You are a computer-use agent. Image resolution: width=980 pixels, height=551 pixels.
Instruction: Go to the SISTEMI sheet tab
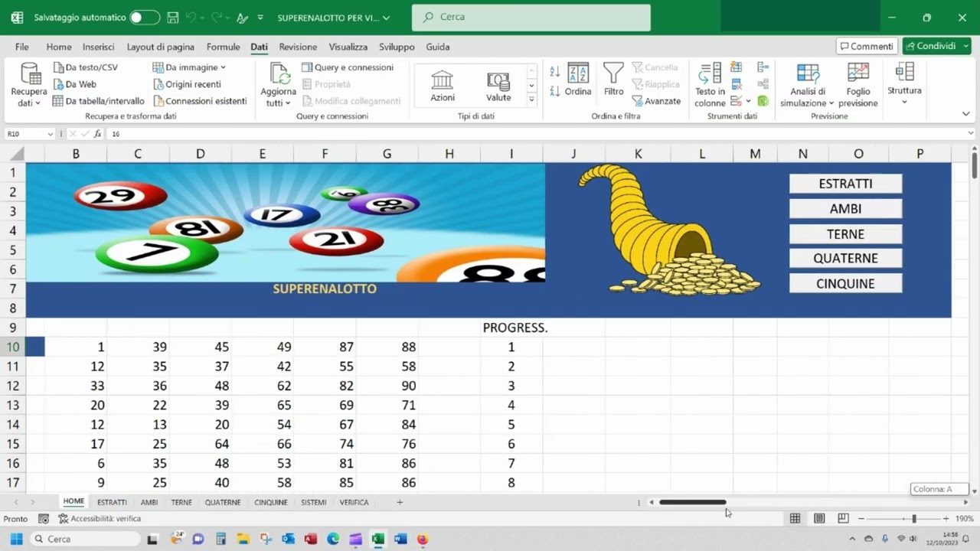click(314, 502)
